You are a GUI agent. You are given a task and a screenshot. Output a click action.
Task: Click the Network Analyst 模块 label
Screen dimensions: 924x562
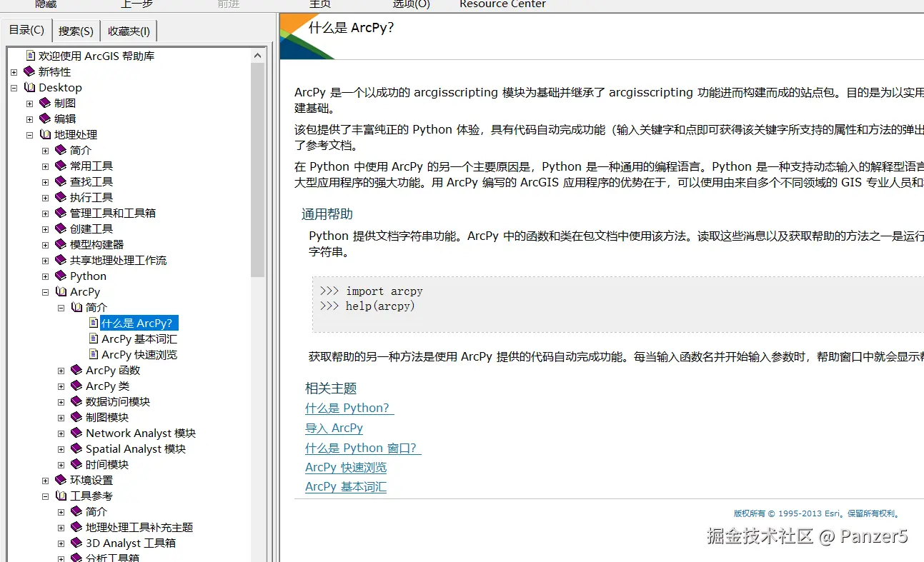(141, 433)
